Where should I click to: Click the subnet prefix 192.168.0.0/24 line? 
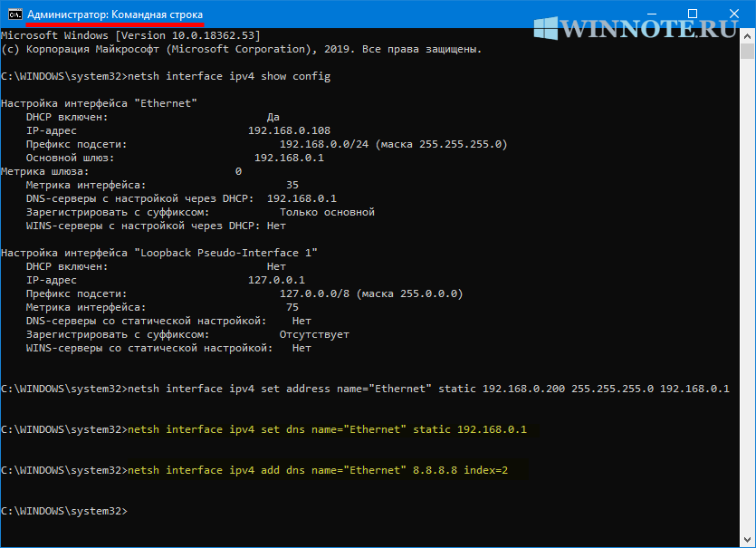pos(393,144)
